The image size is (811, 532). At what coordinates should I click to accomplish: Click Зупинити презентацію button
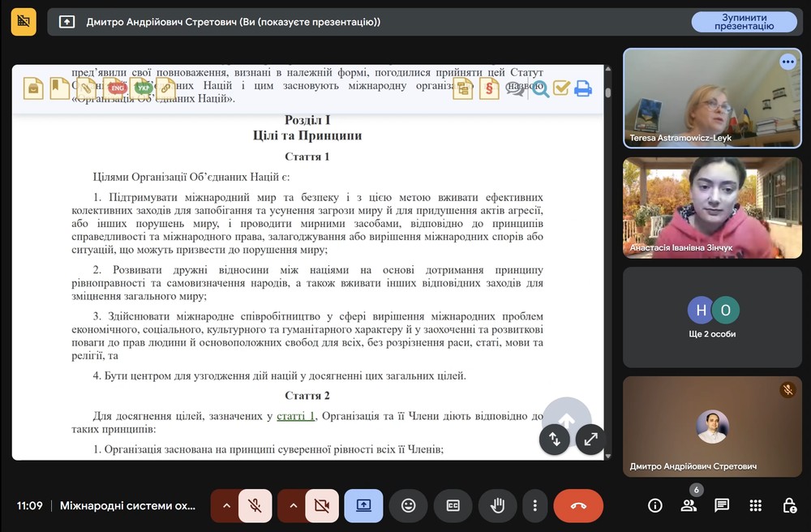coord(744,22)
